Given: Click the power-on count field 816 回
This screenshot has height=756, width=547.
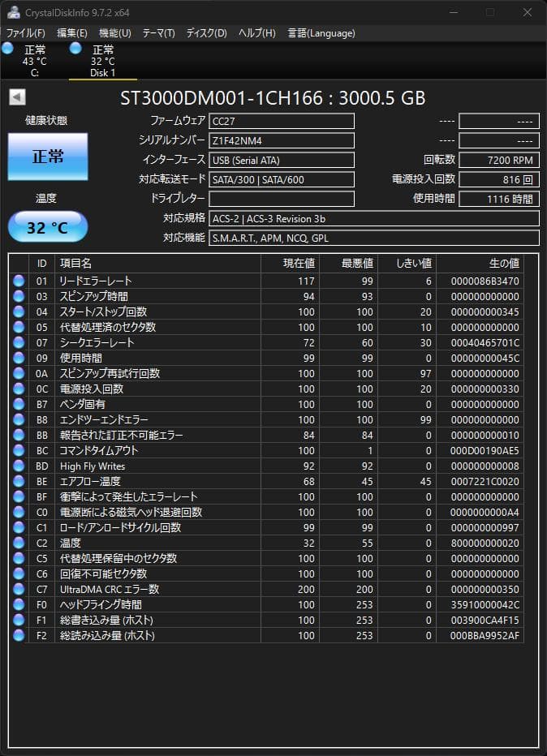Looking at the screenshot, I should pyautogui.click(x=499, y=179).
